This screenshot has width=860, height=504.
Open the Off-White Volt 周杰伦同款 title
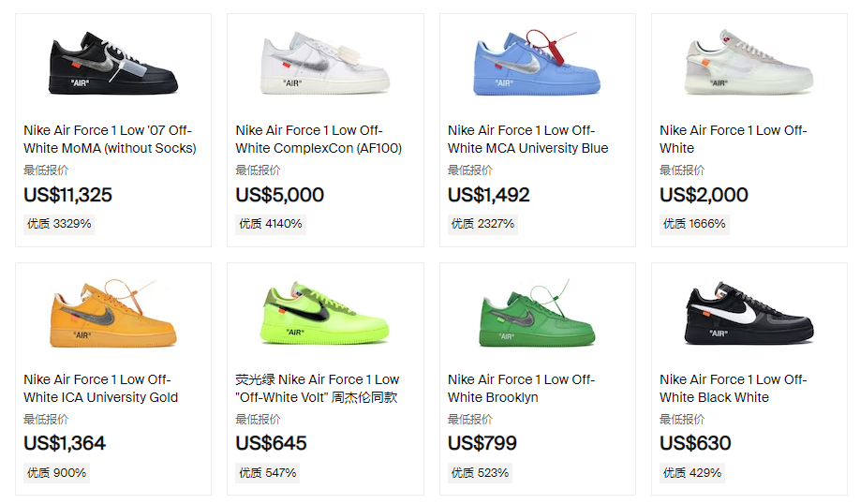(318, 388)
